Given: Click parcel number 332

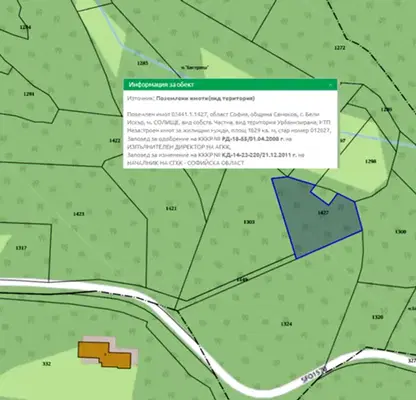Looking at the screenshot, I should click(x=47, y=364).
